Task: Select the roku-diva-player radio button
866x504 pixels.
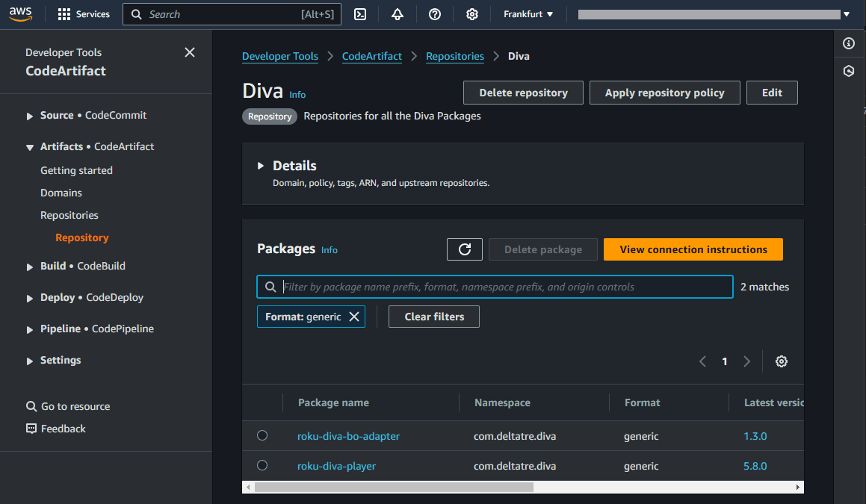Action: (x=262, y=465)
